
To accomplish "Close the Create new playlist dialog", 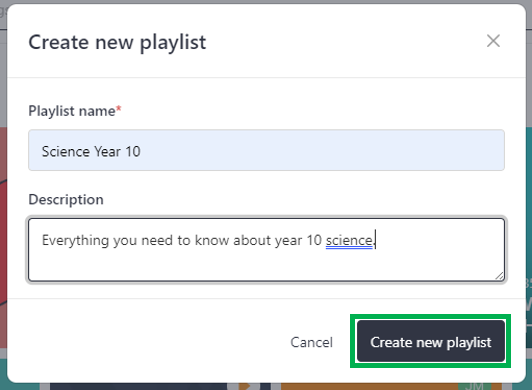I will (x=493, y=41).
